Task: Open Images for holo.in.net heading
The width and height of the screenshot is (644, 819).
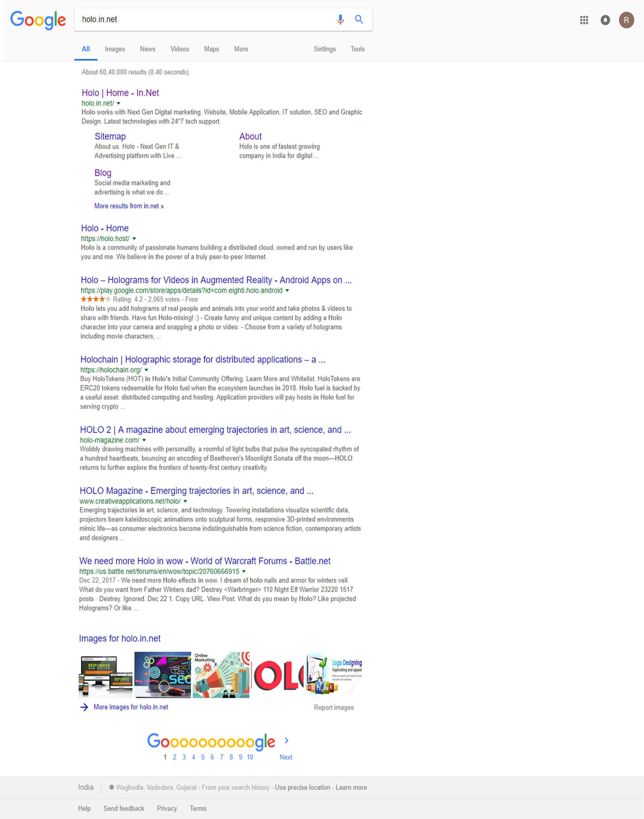Action: [x=119, y=638]
